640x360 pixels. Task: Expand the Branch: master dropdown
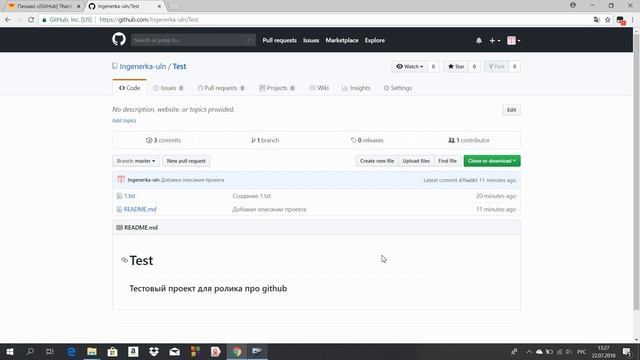[x=136, y=161]
